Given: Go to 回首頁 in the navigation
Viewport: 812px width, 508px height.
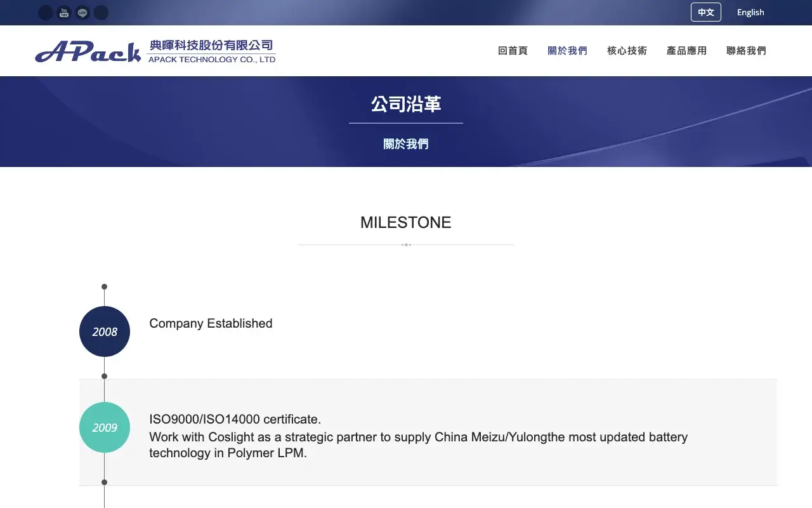Looking at the screenshot, I should 513,51.
